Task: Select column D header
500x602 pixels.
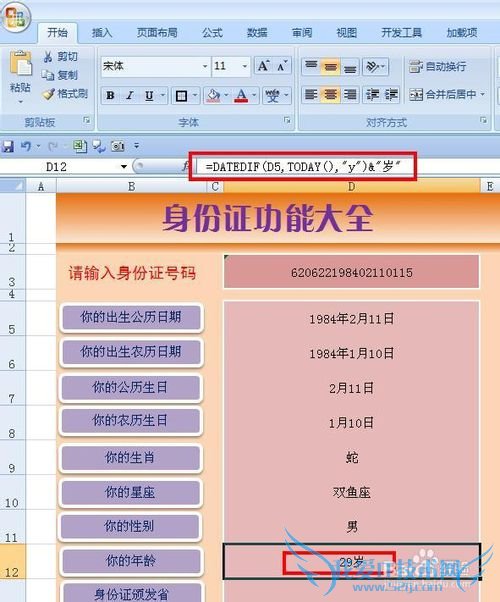Action: click(351, 187)
